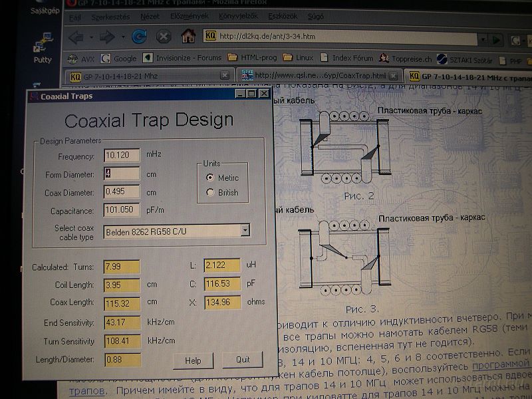Close the first GP 7-10-14-18-21 Mhz tab
Viewport: 532px width, 399px height.
(225, 76)
